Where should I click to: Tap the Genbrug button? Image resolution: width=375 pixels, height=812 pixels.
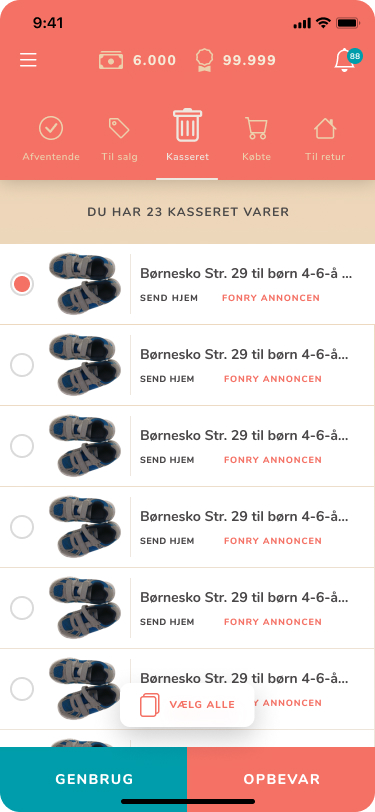click(94, 779)
